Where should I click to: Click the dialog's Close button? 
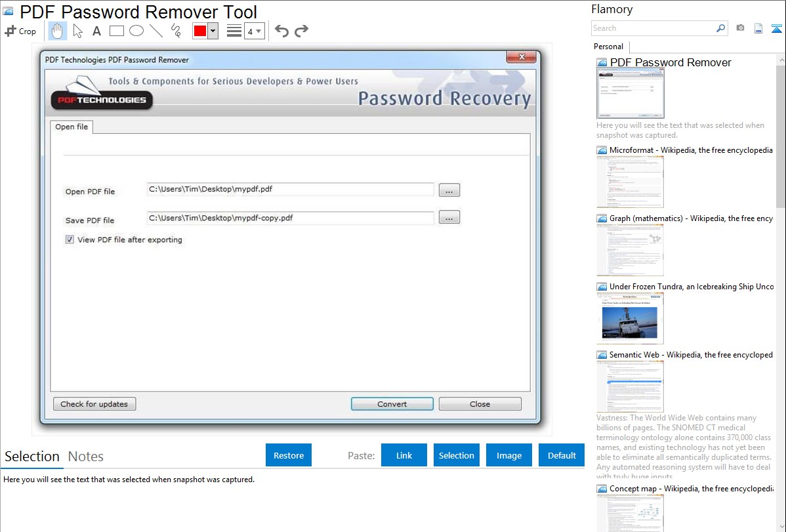480,404
